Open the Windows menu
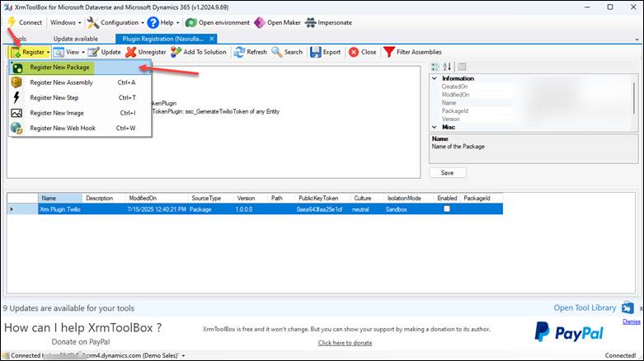This screenshot has height=361, width=644. 66,22
